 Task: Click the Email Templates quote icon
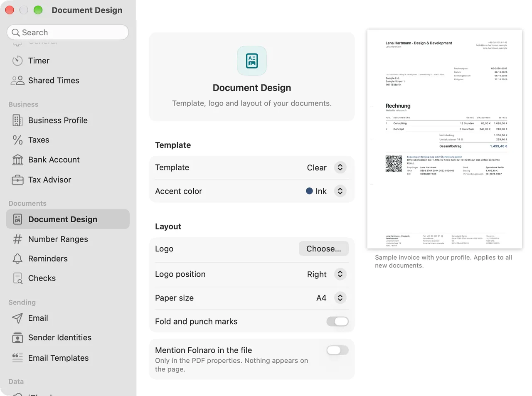(x=17, y=358)
